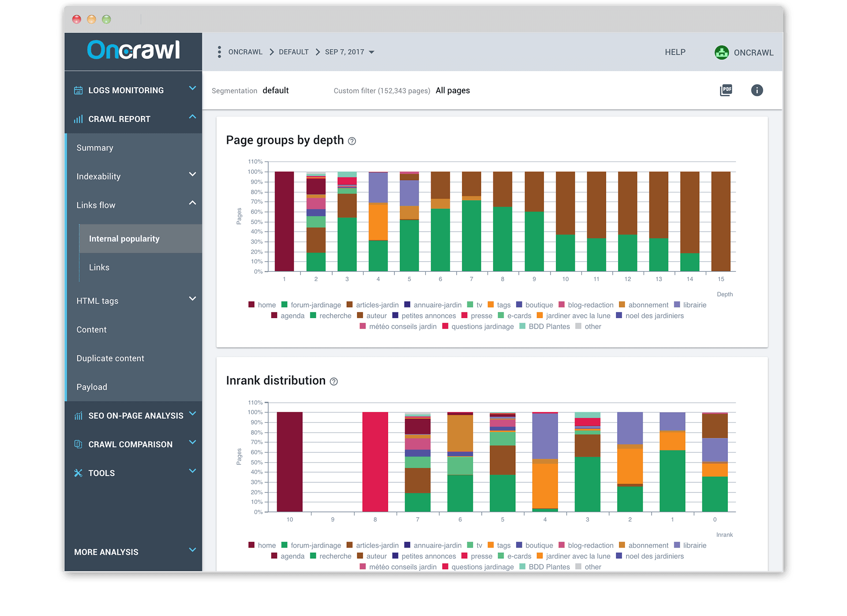Expand the Indexability submenu
This screenshot has width=847, height=616.
tap(192, 174)
